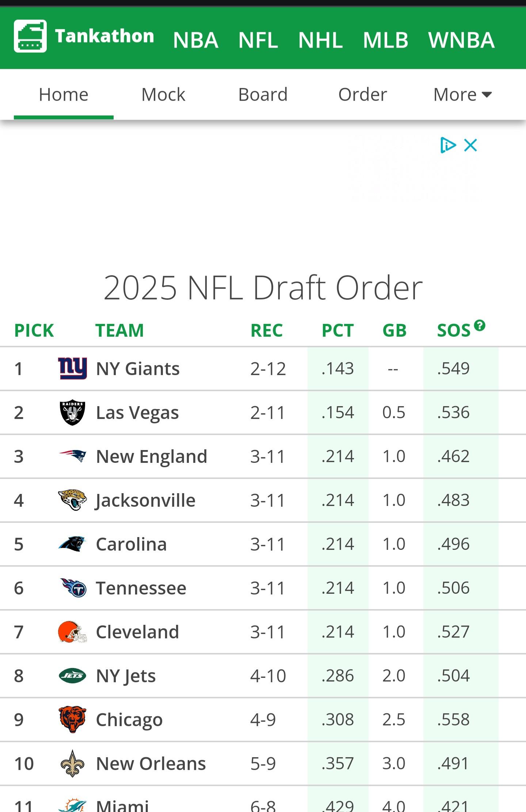526x812 pixels.
Task: Click the Tankathon logo icon
Action: (30, 36)
